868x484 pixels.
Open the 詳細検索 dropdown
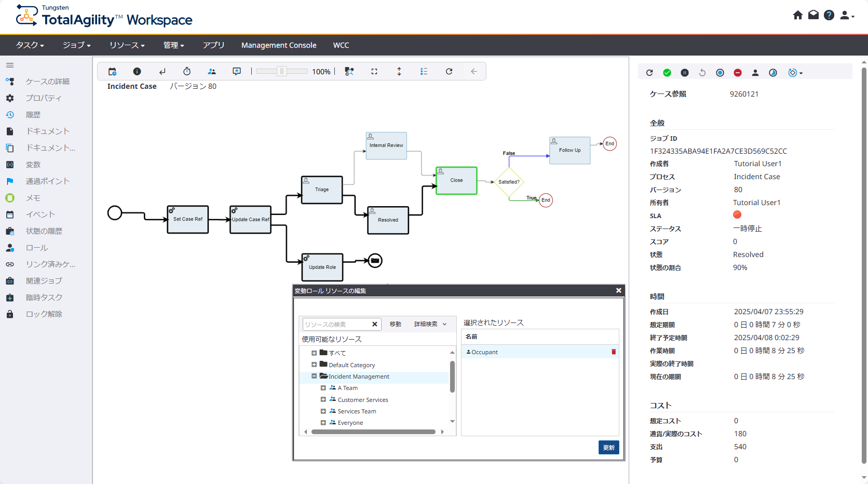pos(430,324)
